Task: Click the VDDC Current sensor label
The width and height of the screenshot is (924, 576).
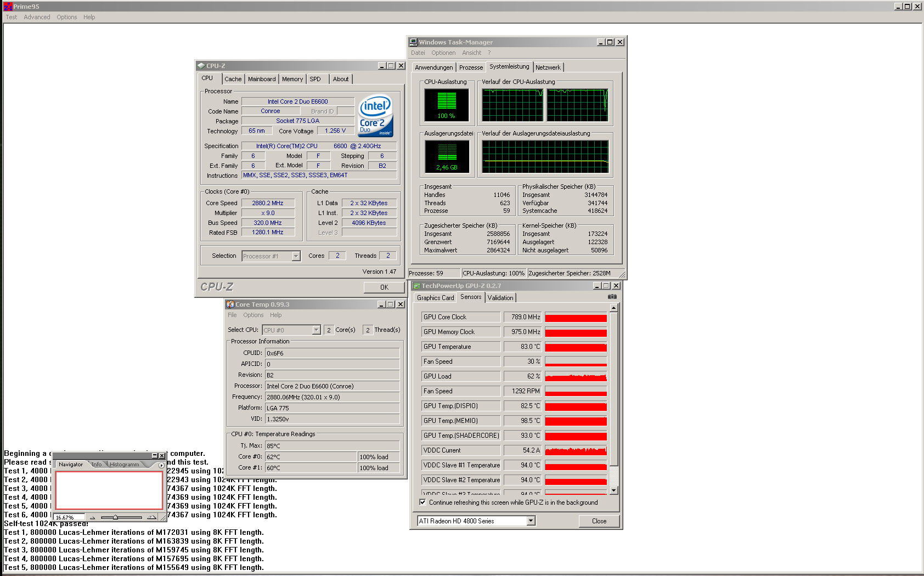Action: pos(461,450)
